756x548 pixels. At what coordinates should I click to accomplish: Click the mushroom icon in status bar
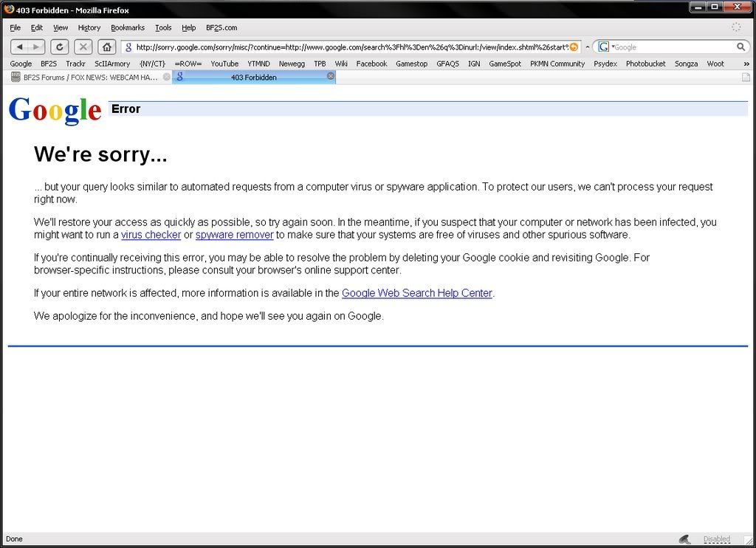(x=684, y=539)
